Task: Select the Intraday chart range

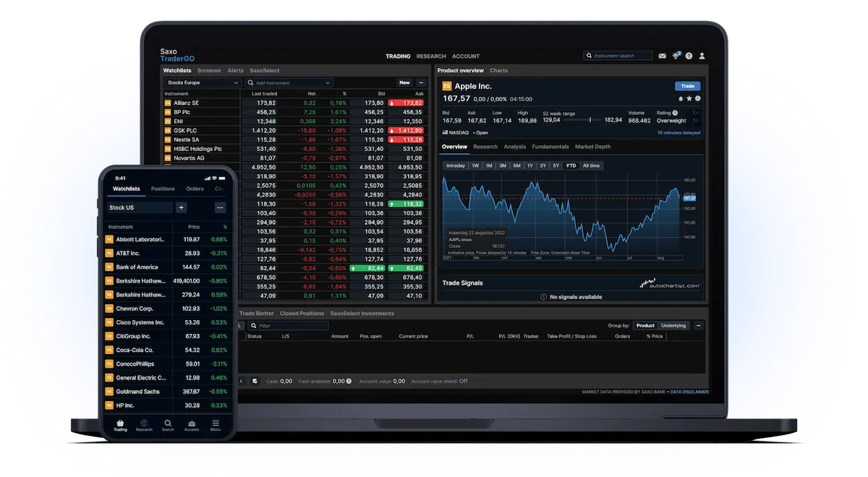Action: [x=456, y=166]
